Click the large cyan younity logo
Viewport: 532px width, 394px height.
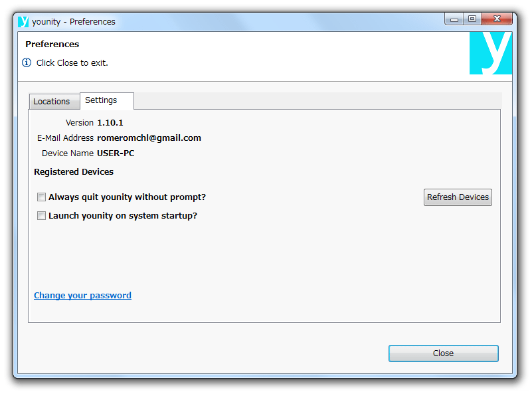point(491,53)
